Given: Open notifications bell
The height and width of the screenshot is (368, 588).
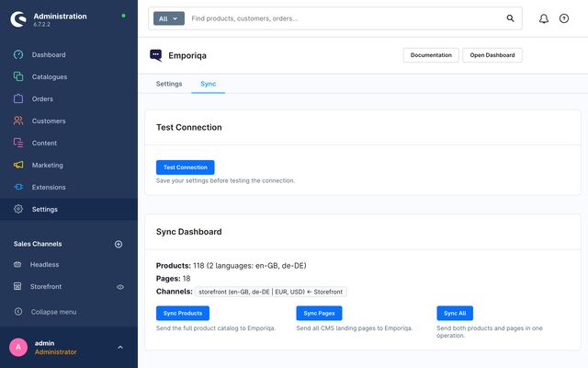Looking at the screenshot, I should [544, 18].
